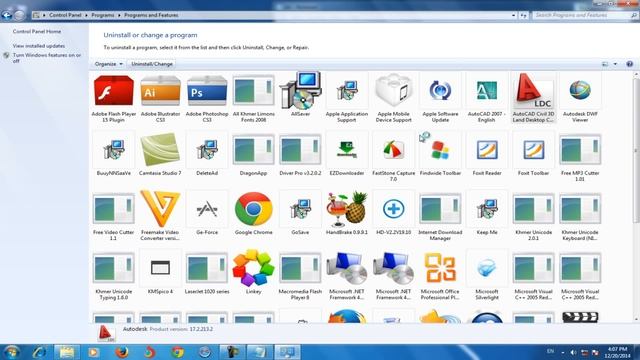The image size is (640, 360).
Task: Refresh the address bar location
Action: (x=524, y=15)
